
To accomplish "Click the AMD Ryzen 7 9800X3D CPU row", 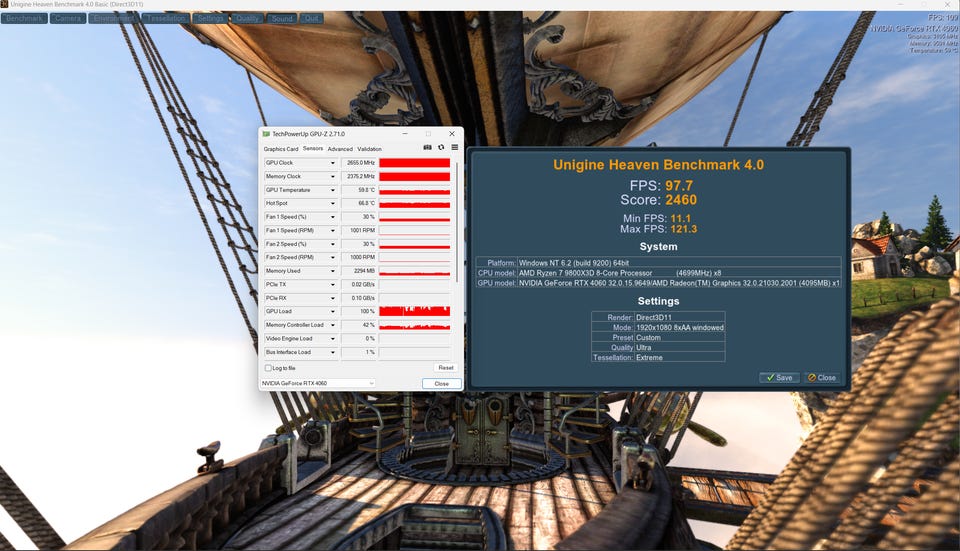I will (658, 273).
